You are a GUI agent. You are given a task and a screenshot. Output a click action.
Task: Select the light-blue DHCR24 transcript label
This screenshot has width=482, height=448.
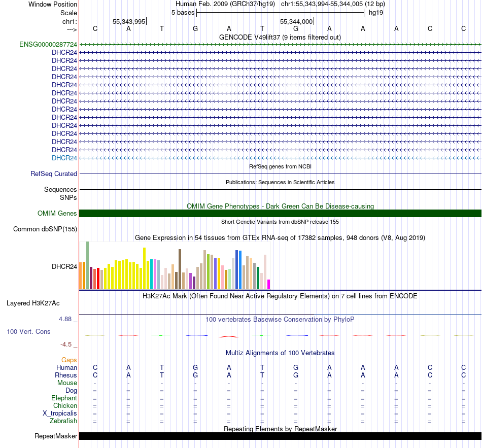tap(64, 158)
